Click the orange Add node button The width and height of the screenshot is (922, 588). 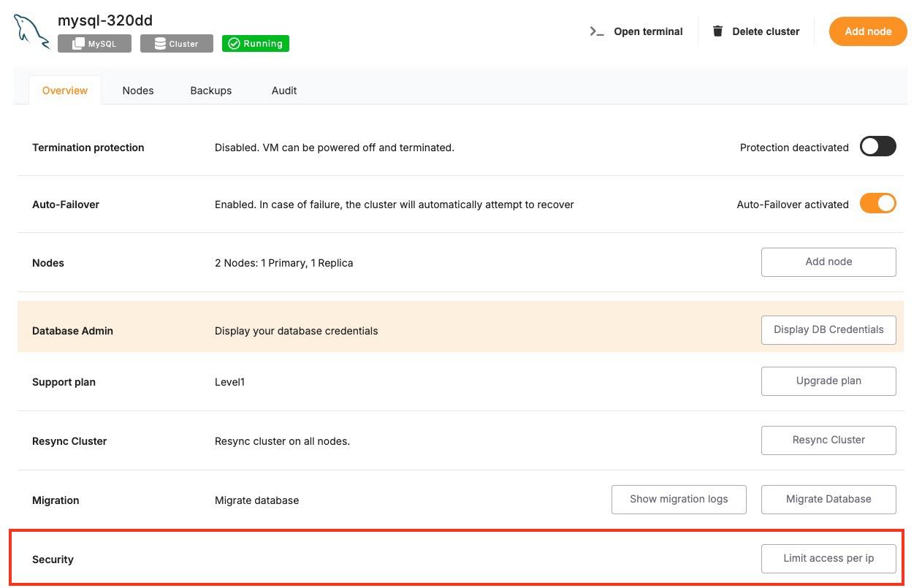pyautogui.click(x=867, y=31)
